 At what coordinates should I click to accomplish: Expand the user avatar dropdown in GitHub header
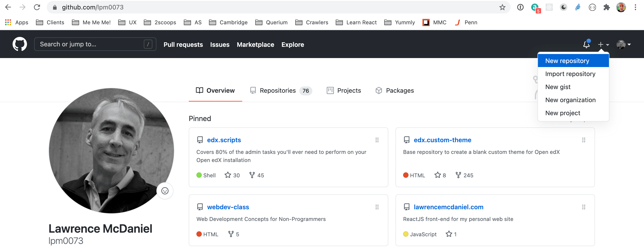[624, 45]
